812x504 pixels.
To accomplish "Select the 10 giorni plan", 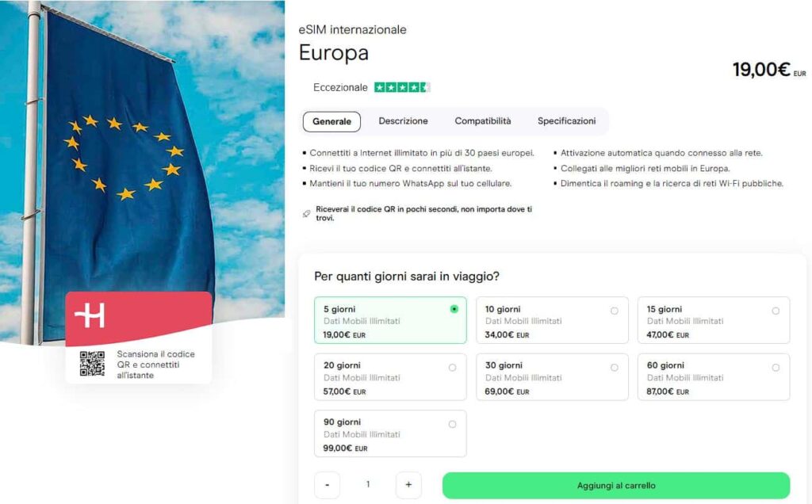I will 551,320.
